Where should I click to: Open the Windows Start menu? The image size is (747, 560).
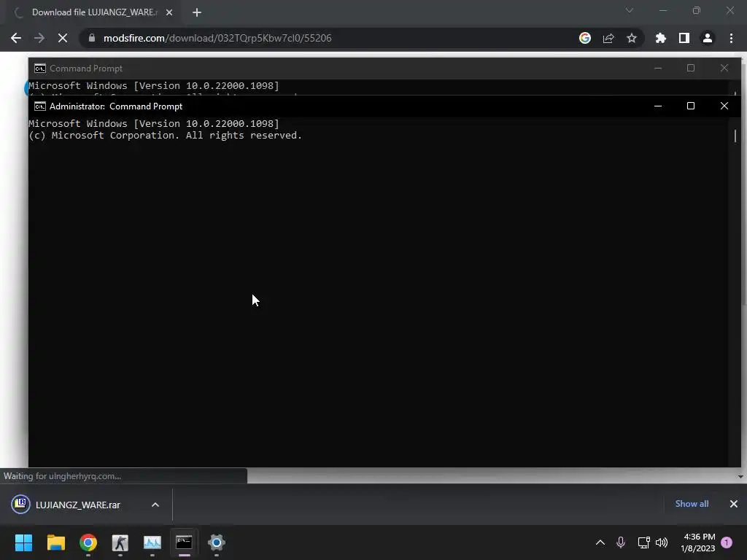(x=24, y=542)
